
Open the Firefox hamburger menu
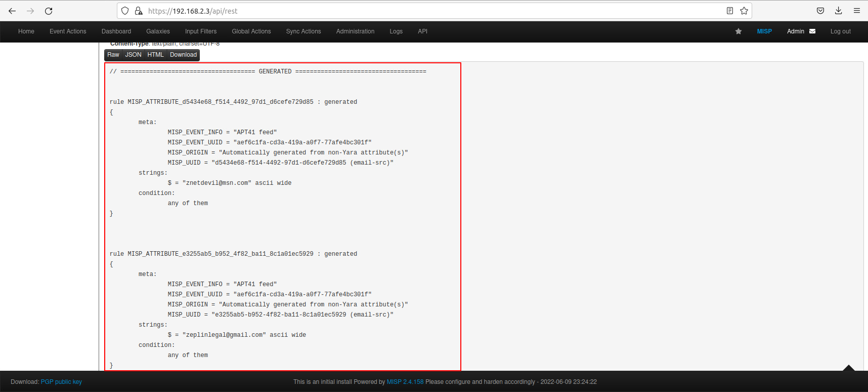(x=856, y=11)
